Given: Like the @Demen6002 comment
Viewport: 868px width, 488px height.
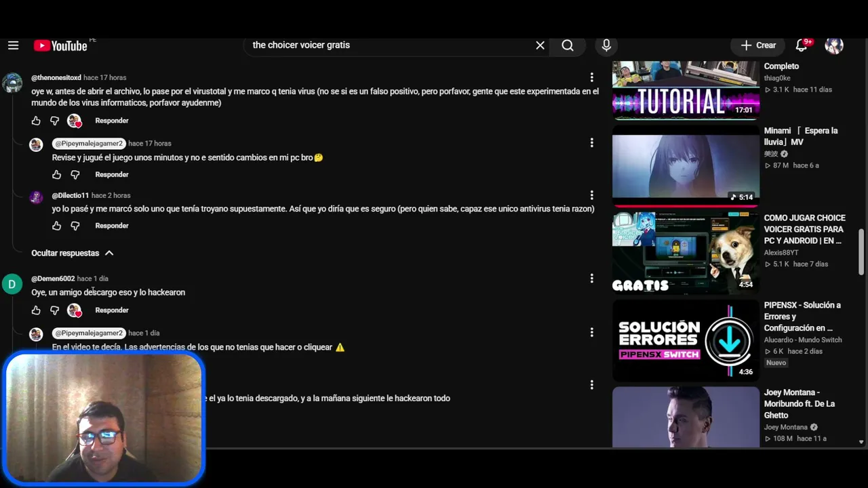Looking at the screenshot, I should click(36, 310).
